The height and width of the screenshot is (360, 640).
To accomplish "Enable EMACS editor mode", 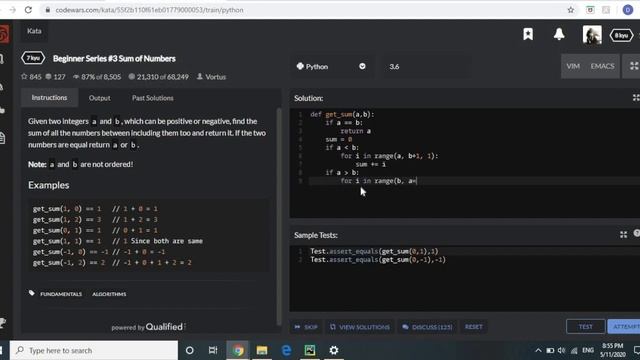I will coord(602,66).
